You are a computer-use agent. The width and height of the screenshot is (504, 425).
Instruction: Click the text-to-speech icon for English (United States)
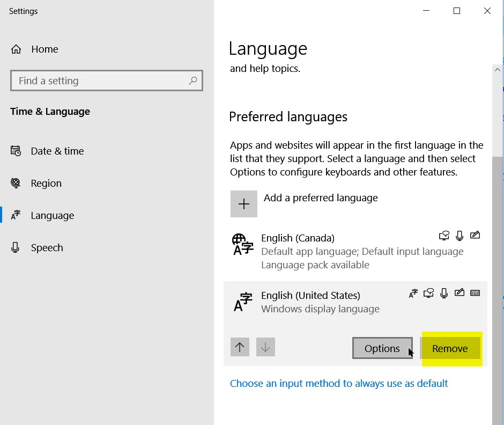point(428,293)
